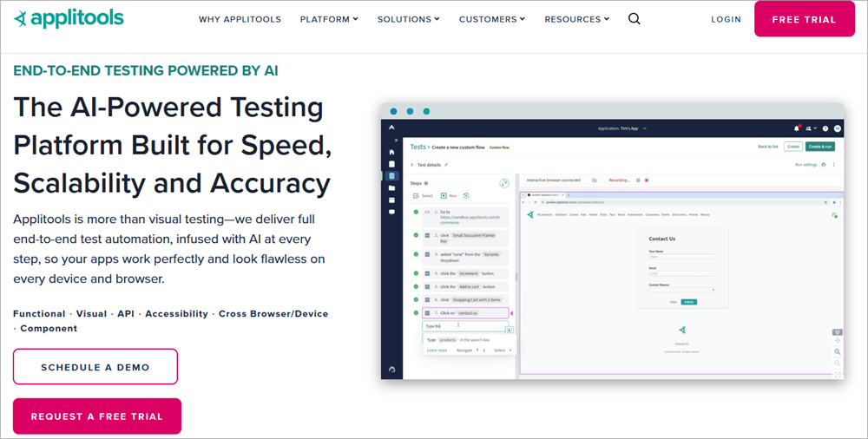Click the zoom-in magnifier in the preview browser
Screen dimensions: 868x439
click(837, 352)
